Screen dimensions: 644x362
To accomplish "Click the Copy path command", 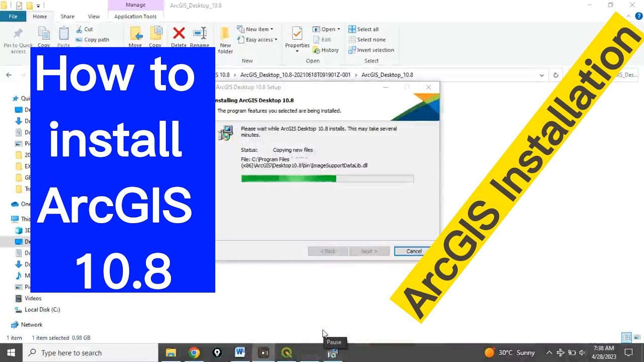I will coord(92,40).
